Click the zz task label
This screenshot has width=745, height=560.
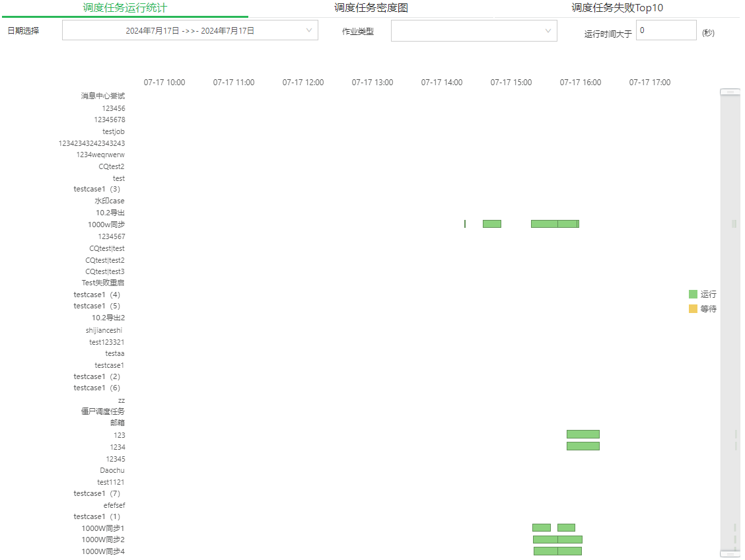pyautogui.click(x=122, y=400)
